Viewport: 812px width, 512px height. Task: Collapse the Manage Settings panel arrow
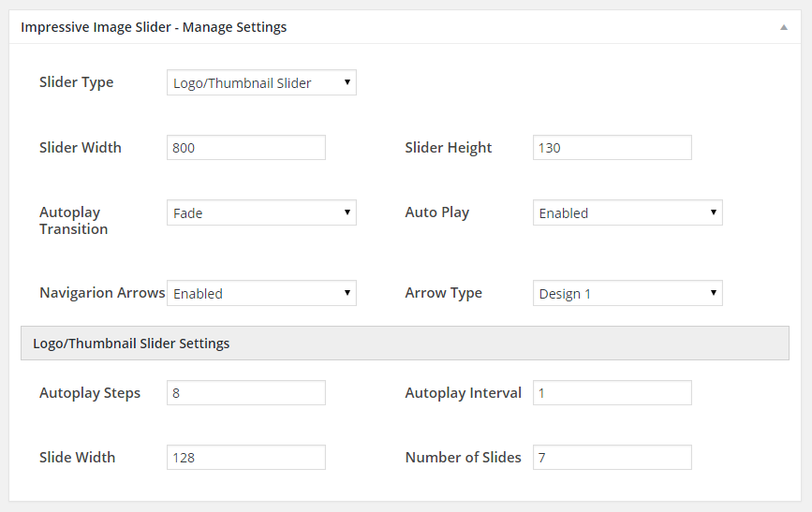pos(784,27)
